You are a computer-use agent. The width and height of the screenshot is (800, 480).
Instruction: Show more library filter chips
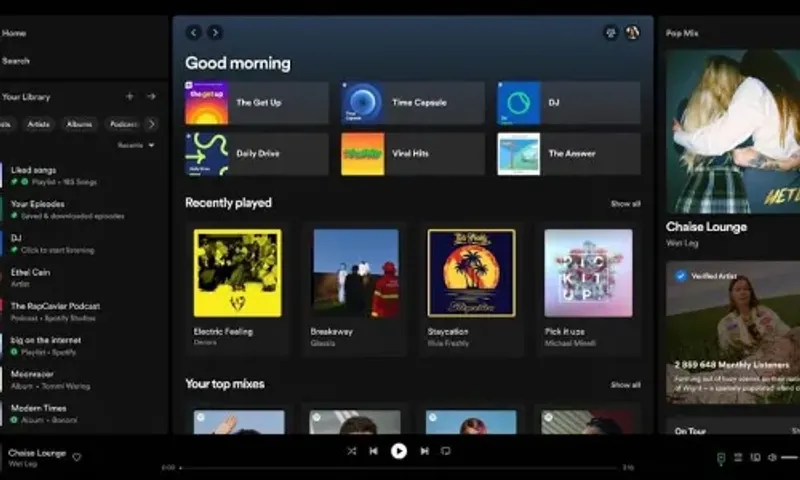[151, 124]
